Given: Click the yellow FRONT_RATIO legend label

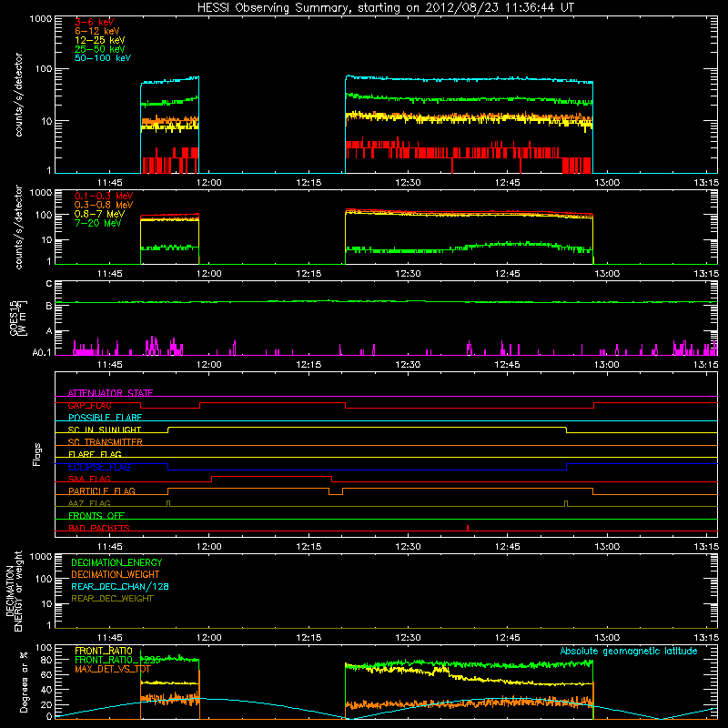Looking at the screenshot, I should click(104, 651).
